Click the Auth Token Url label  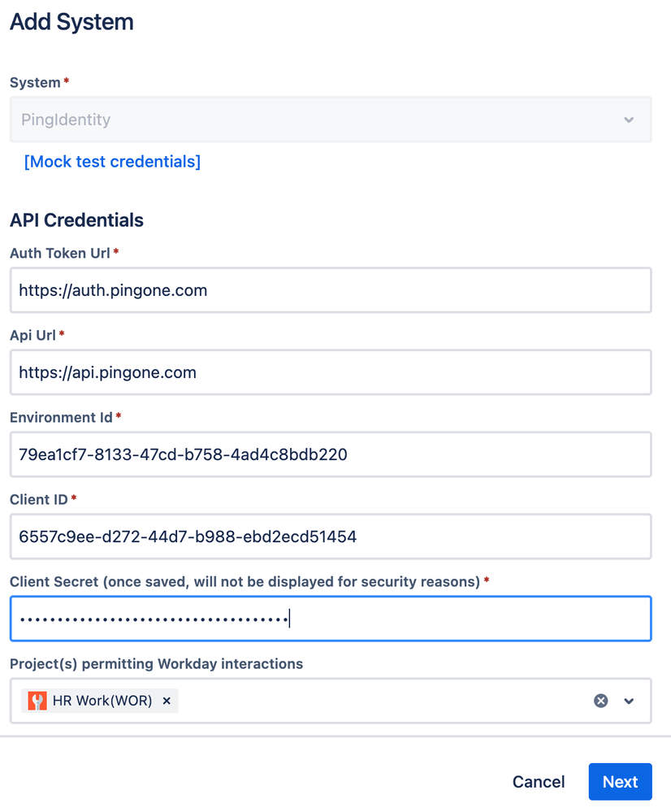pyautogui.click(x=59, y=253)
